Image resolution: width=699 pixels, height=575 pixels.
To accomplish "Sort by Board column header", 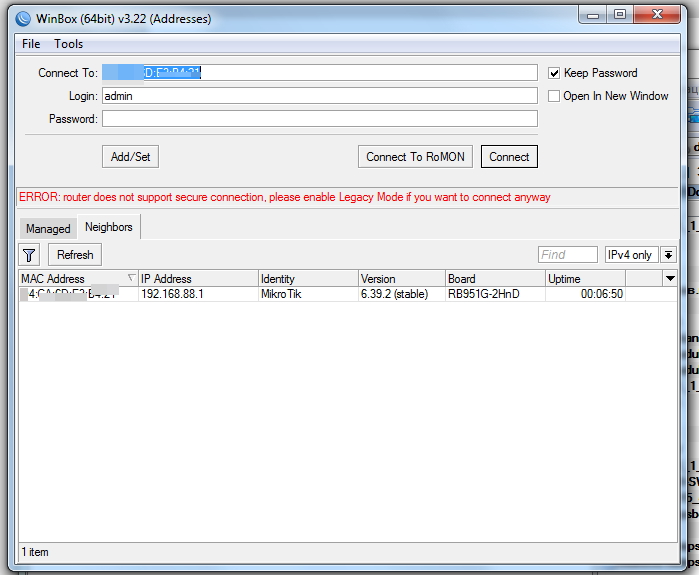I will tap(495, 279).
